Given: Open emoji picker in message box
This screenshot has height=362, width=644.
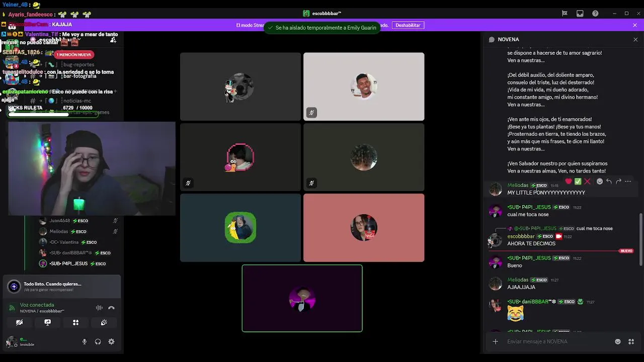Looking at the screenshot, I should pos(618,341).
